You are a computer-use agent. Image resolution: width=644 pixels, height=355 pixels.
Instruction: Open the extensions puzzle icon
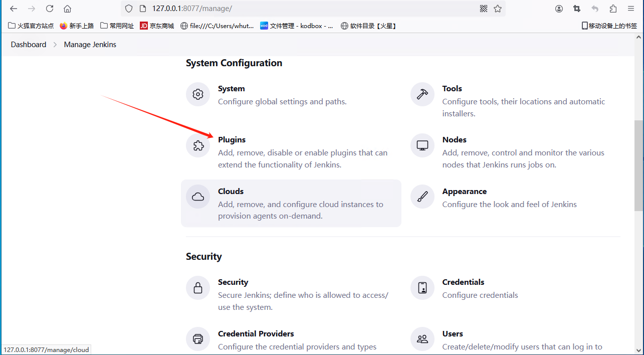tap(613, 9)
